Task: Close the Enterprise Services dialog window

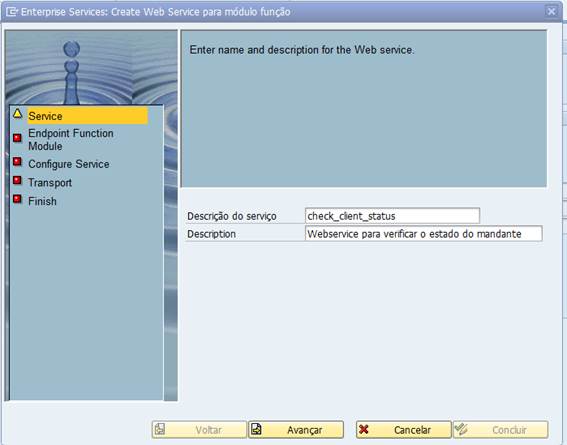Action: 551,12
